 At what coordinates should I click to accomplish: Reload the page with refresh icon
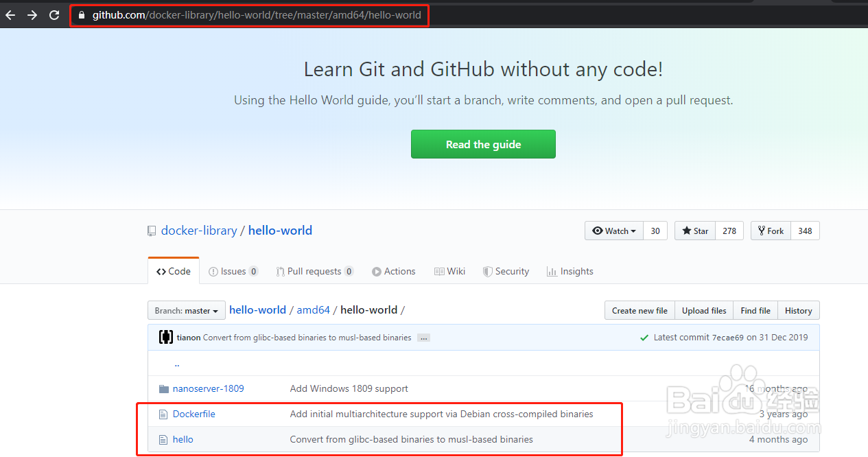click(x=54, y=15)
